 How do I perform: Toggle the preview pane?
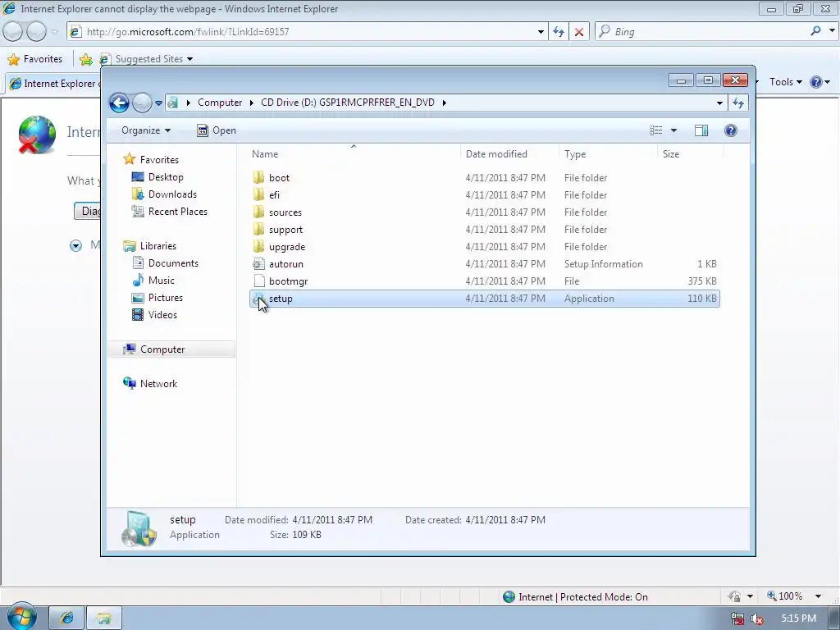701,130
